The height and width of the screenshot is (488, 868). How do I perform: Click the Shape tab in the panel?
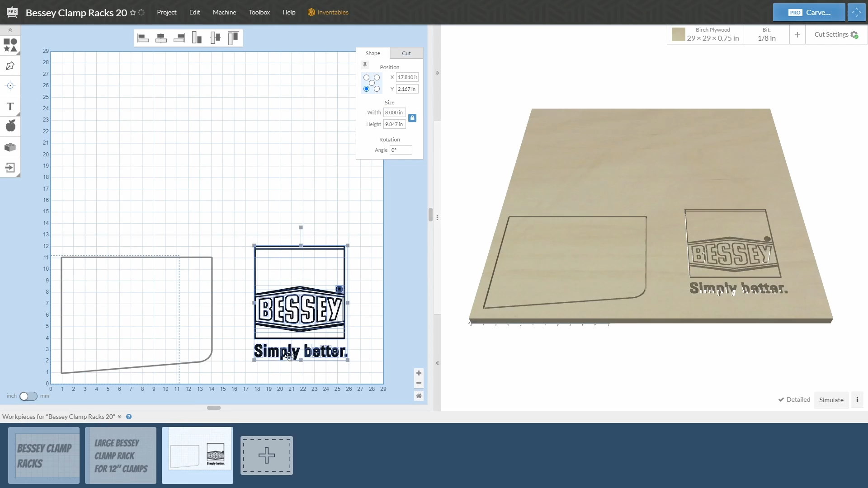click(373, 53)
